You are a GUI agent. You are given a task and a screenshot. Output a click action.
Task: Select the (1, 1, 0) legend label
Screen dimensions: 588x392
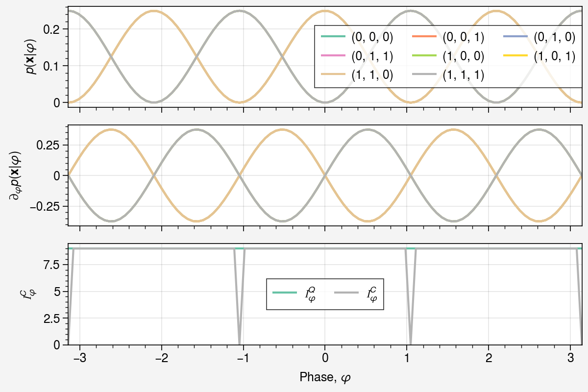click(372, 75)
